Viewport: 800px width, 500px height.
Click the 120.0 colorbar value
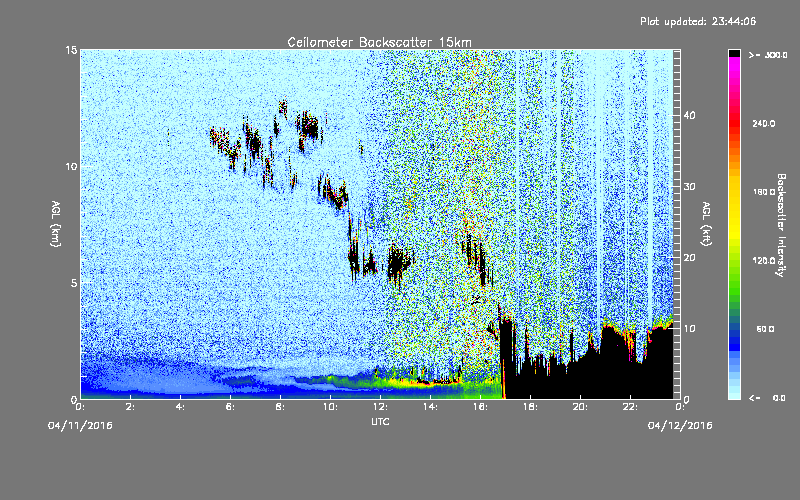[x=763, y=261]
